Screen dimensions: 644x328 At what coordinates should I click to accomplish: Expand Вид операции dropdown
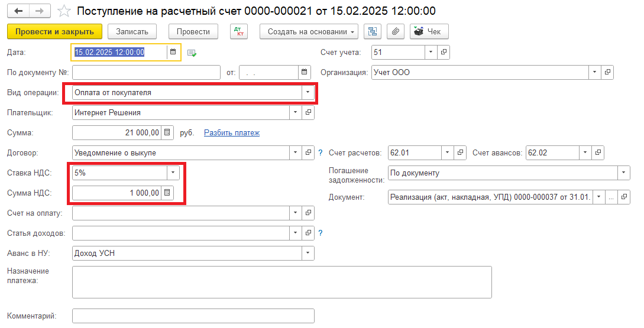click(308, 93)
